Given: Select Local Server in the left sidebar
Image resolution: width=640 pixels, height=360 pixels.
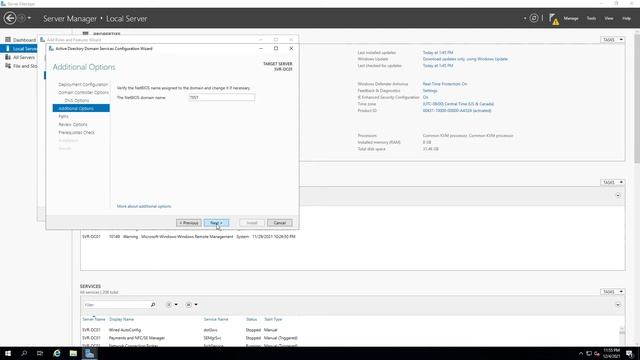Looking at the screenshot, I should point(19,49).
